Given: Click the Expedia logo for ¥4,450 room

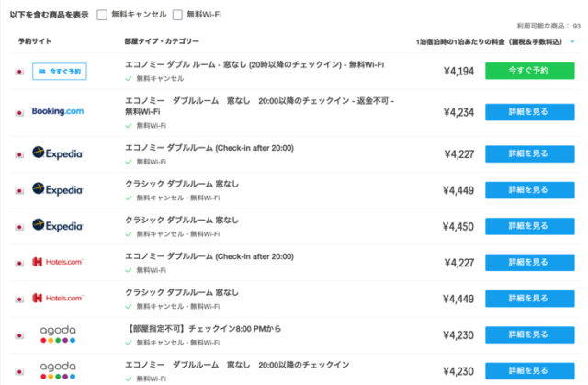Looking at the screenshot, I should point(57,225).
